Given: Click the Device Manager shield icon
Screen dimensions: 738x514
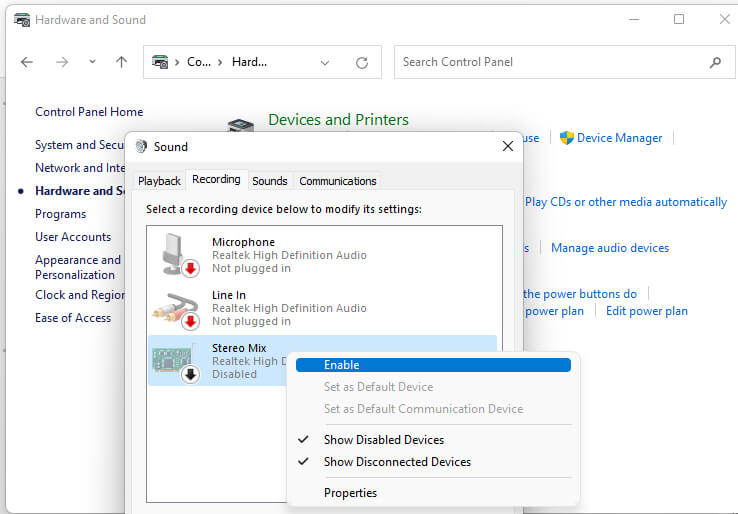Looking at the screenshot, I should click(566, 138).
